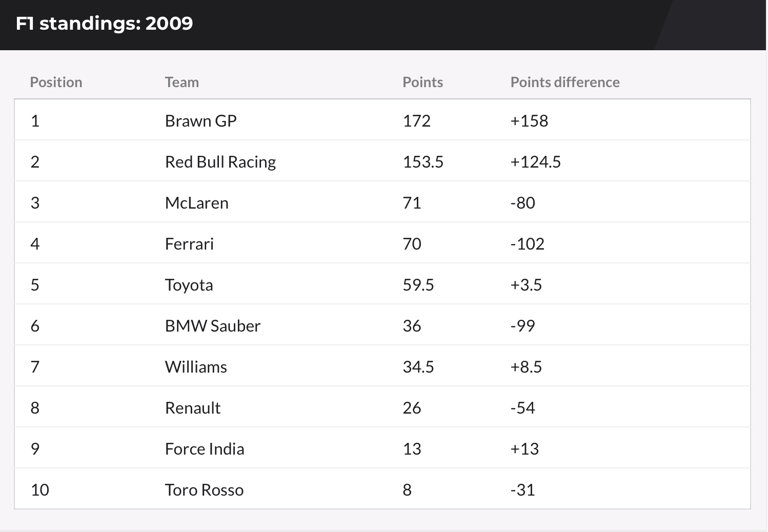The width and height of the screenshot is (768, 532).
Task: Click the McLaren team row
Action: 196,203
